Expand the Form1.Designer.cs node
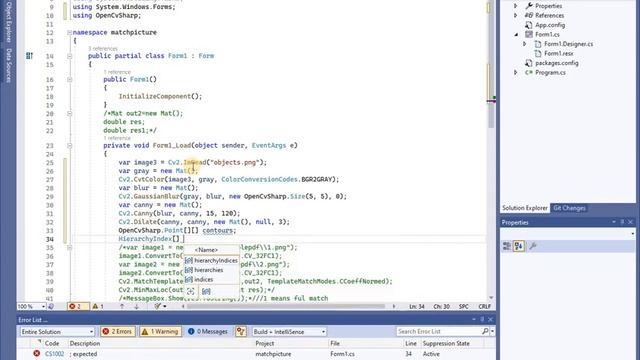This screenshot has height=360, width=640. tap(525, 44)
